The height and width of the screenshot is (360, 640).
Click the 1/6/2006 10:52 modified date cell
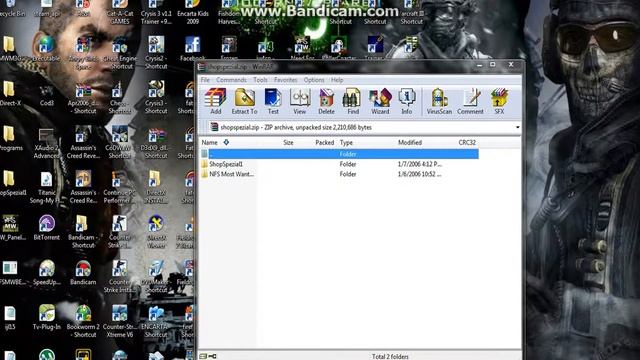419,174
